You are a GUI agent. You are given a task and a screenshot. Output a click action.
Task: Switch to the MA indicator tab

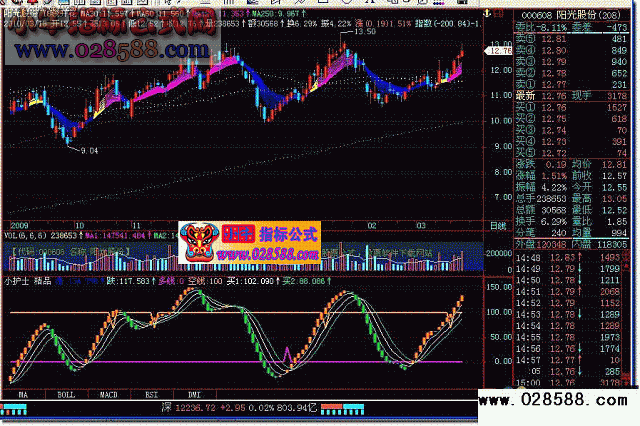(20, 395)
